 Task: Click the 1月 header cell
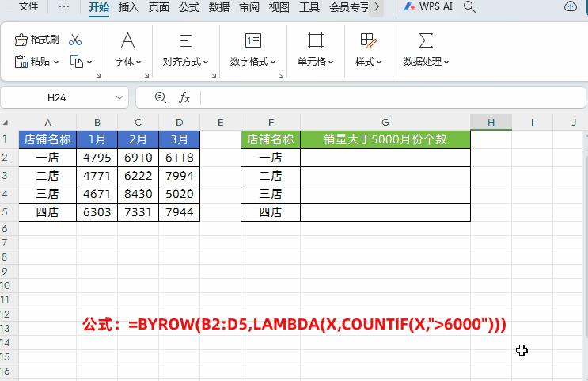pos(97,139)
